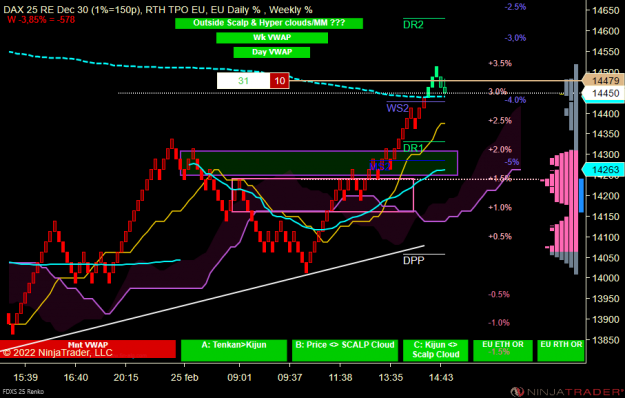Click the 14479 price marker on the axis
The width and height of the screenshot is (625, 398).
pyautogui.click(x=603, y=80)
